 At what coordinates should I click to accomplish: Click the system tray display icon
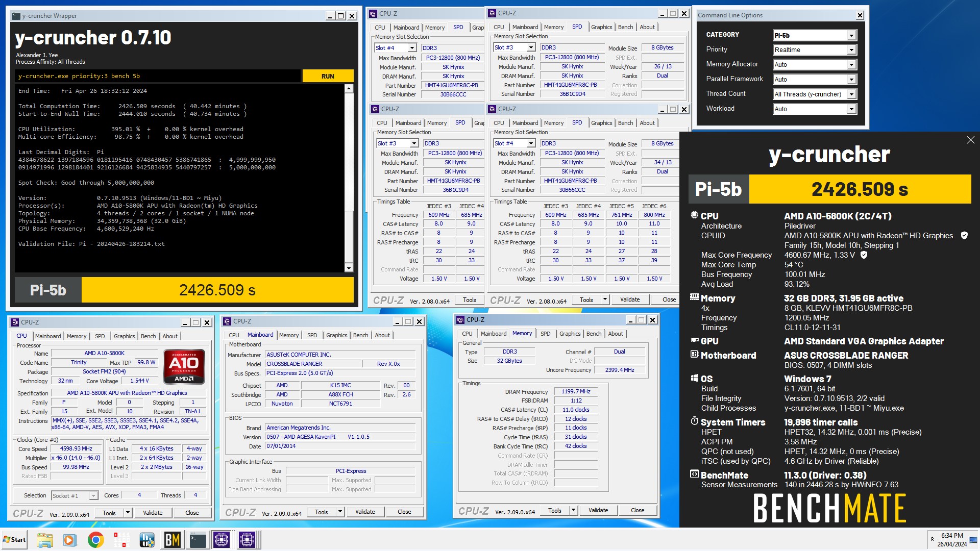[973, 540]
